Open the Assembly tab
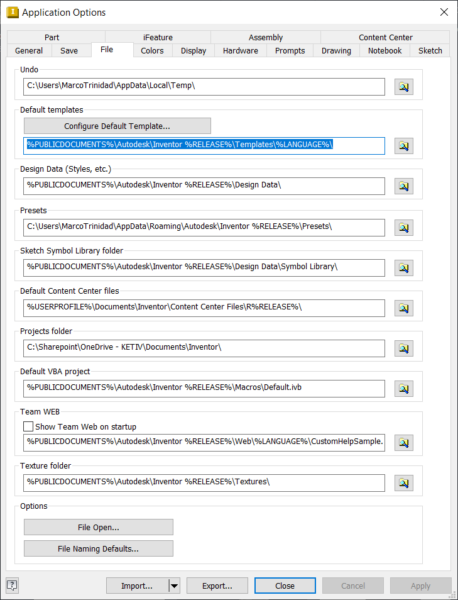 [x=266, y=37]
